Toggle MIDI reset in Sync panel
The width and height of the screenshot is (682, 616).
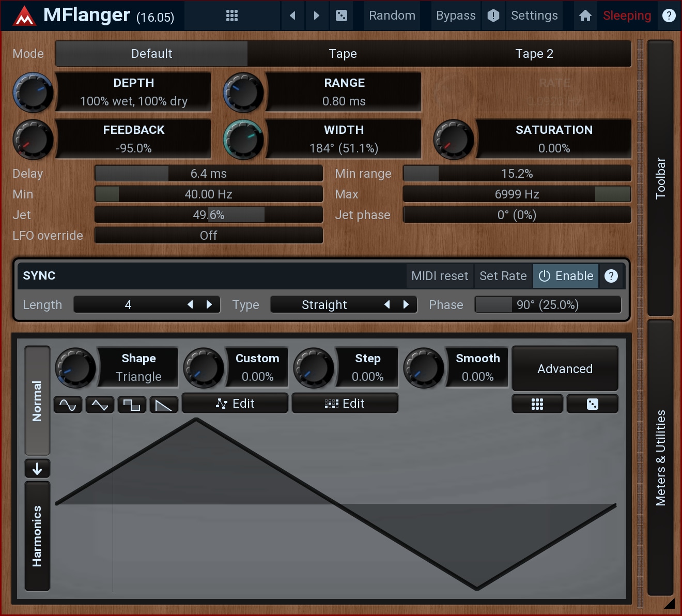point(440,276)
